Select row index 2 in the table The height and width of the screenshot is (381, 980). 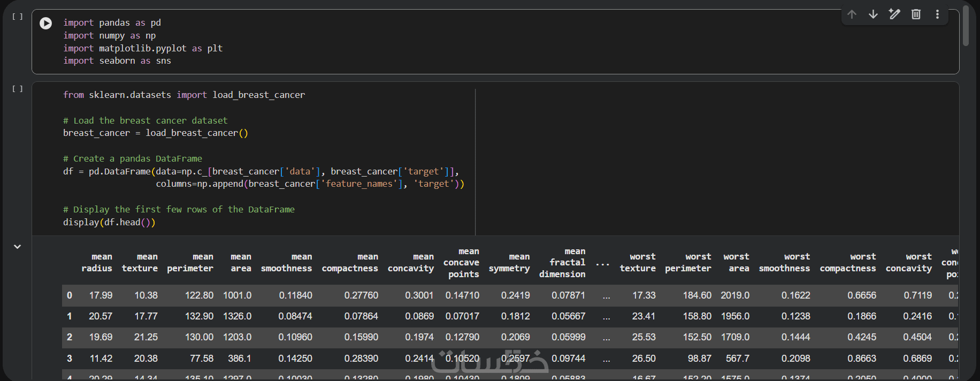[x=70, y=337]
